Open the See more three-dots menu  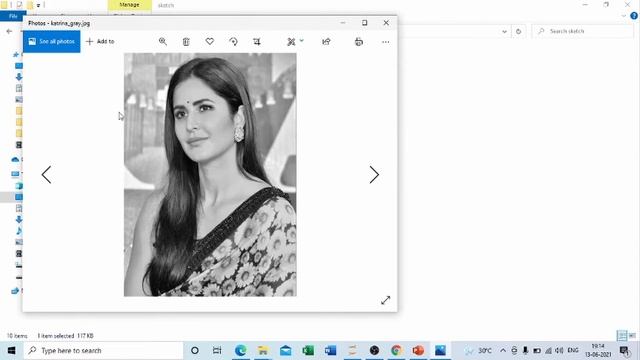coord(385,42)
